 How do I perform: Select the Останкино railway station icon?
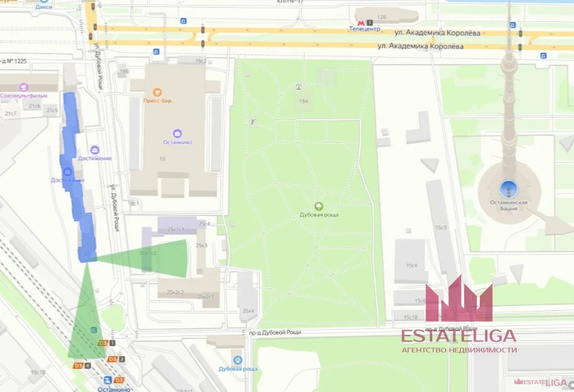(x=108, y=379)
